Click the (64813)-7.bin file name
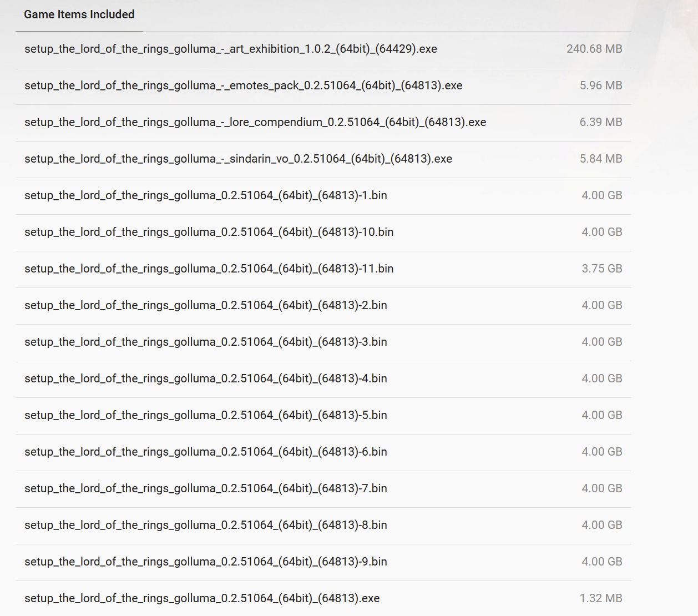Viewport: 698px width, 616px height. point(206,488)
